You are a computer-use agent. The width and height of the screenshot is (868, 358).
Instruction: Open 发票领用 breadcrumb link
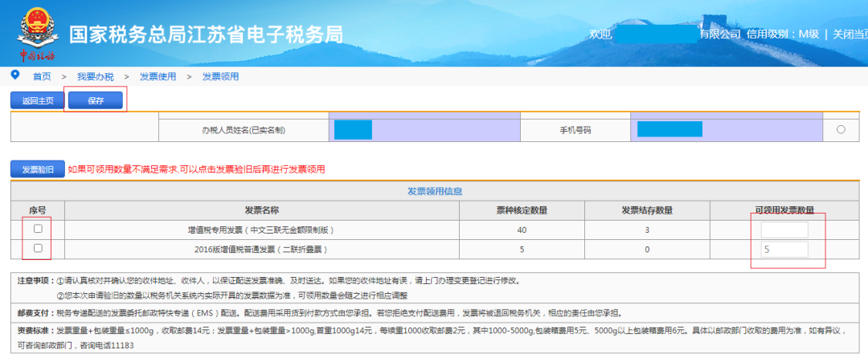click(x=221, y=77)
